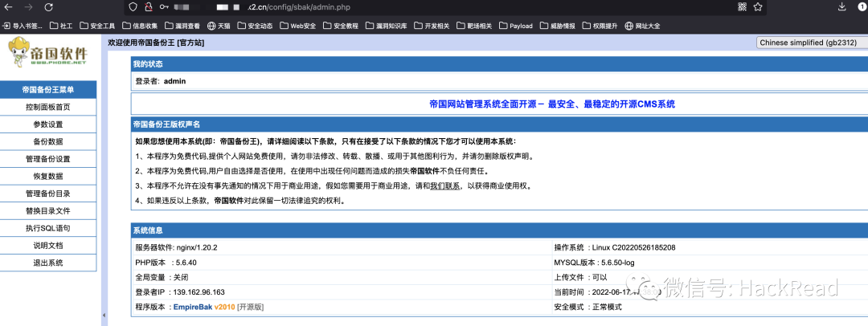The height and width of the screenshot is (326, 868).
Task: Click the 帝国网站管理系统全面开源 promo link
Action: (x=552, y=104)
